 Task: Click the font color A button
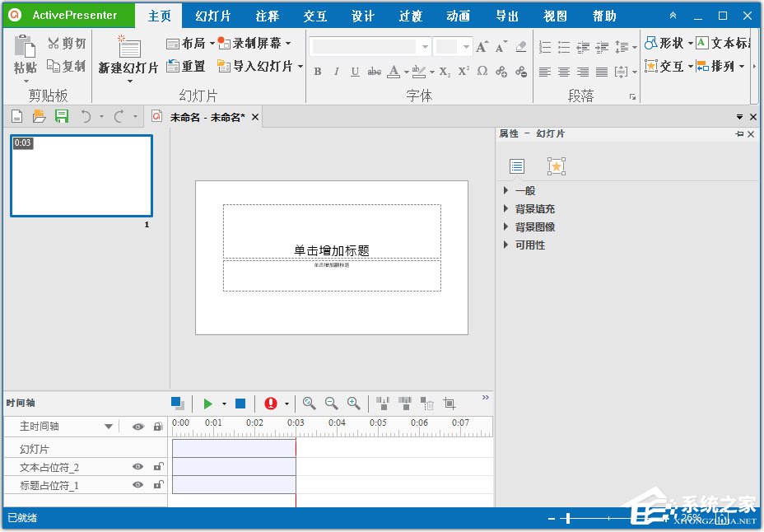click(x=394, y=72)
